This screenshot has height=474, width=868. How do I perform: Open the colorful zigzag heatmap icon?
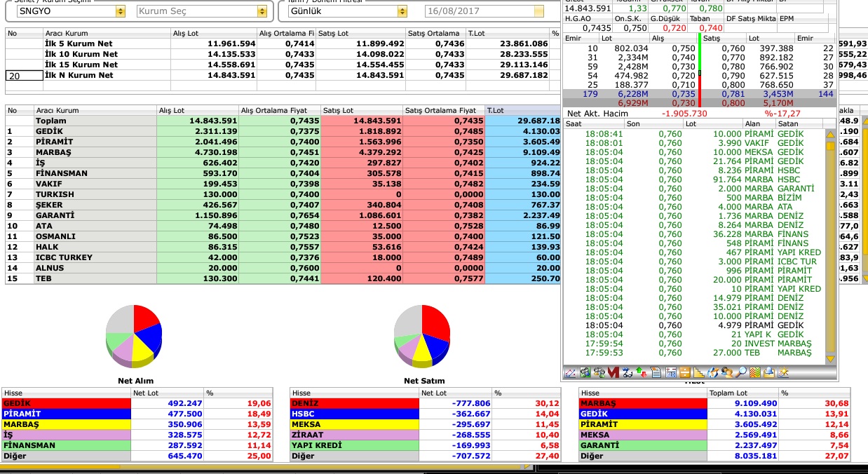click(x=755, y=372)
